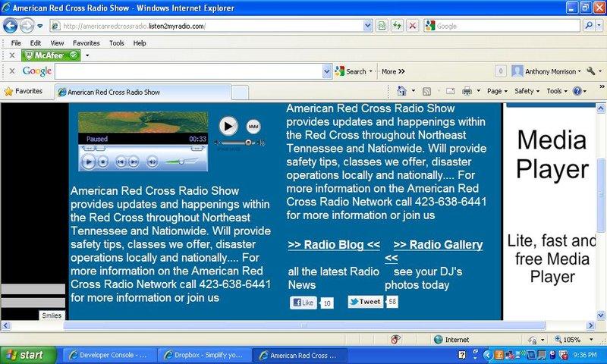This screenshot has height=364, width=607.
Task: Open the Help menu
Action: [140, 43]
